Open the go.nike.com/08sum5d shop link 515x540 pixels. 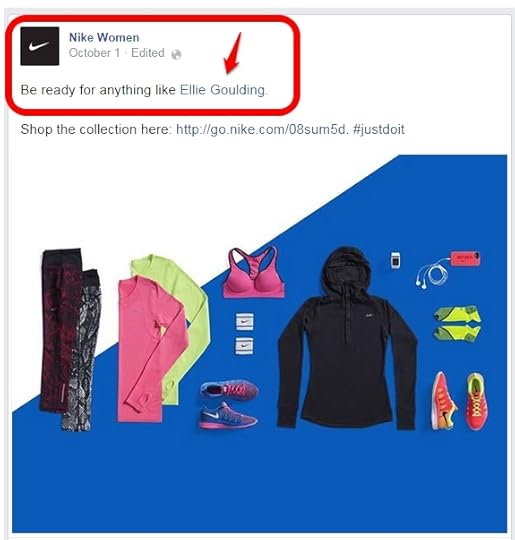pyautogui.click(x=260, y=129)
